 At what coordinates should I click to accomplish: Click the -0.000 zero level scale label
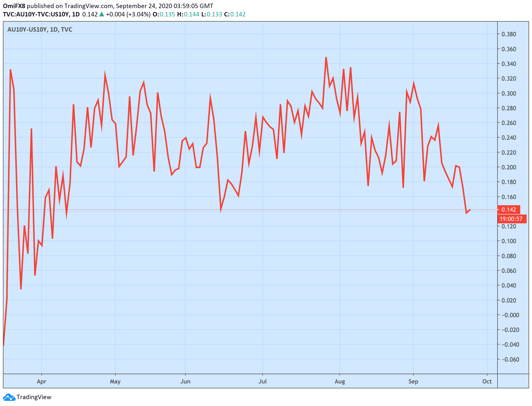[510, 315]
